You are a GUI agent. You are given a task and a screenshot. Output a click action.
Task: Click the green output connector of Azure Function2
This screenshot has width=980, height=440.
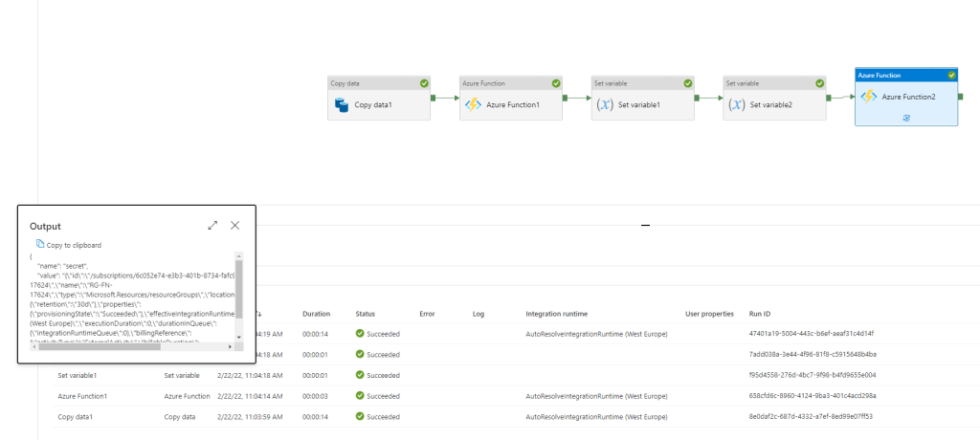pos(964,97)
